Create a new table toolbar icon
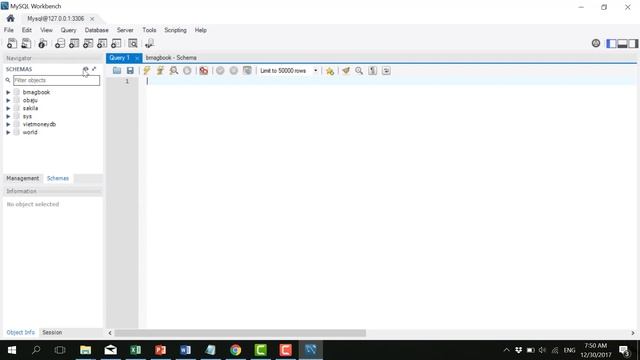This screenshot has width=640, height=360. click(x=74, y=43)
